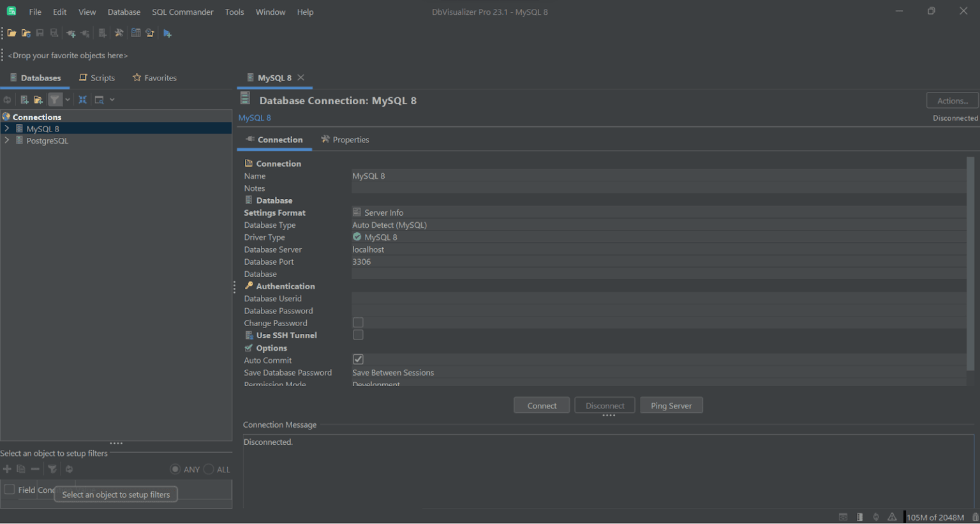Click the create SQL Commander play icon
Screen dimensions: 980x524
click(x=167, y=33)
